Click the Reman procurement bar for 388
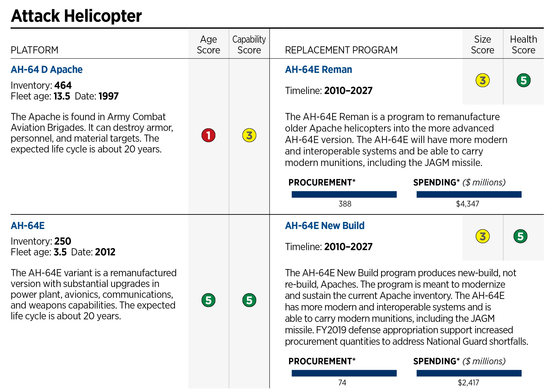Screen dimensions: 551x392 click(344, 194)
